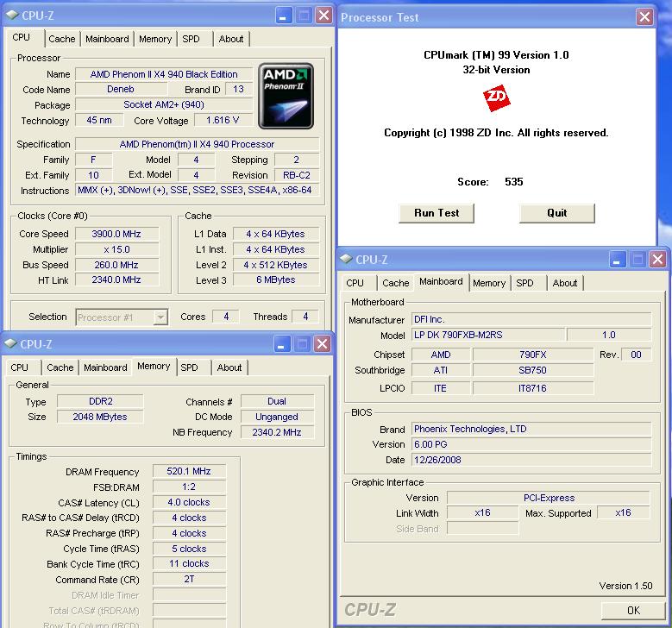Minimize the Mainboard CPU-Z window
The height and width of the screenshot is (628, 672).
[x=617, y=260]
